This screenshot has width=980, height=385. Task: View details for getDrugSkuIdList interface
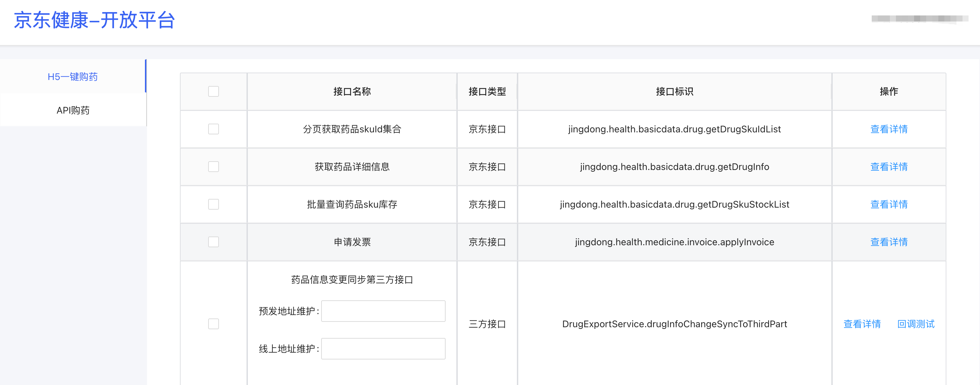point(889,129)
